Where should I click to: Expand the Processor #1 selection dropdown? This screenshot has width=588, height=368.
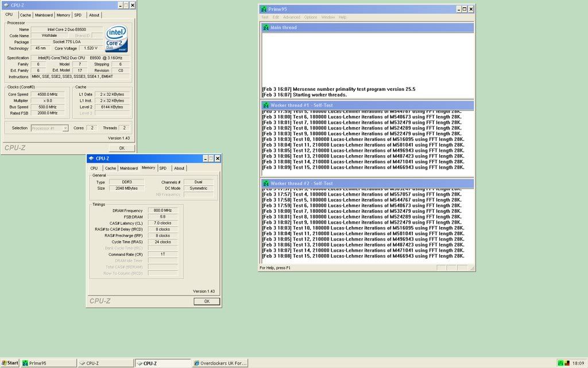[x=50, y=128]
